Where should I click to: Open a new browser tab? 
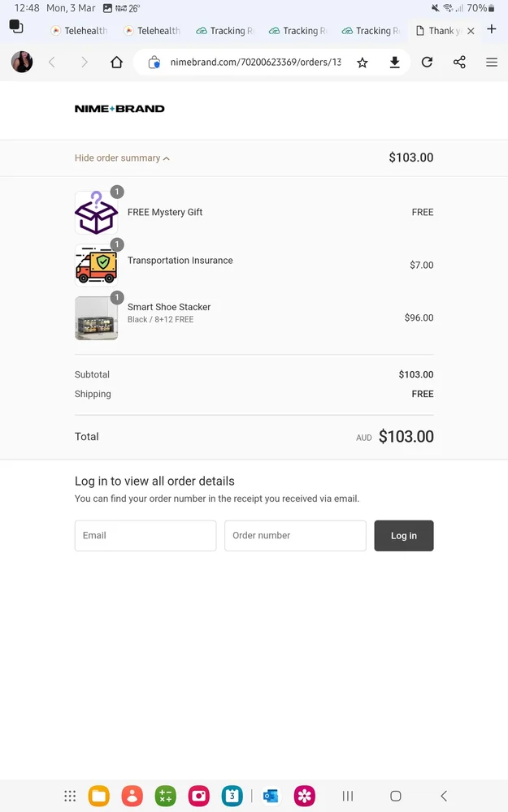coord(492,29)
